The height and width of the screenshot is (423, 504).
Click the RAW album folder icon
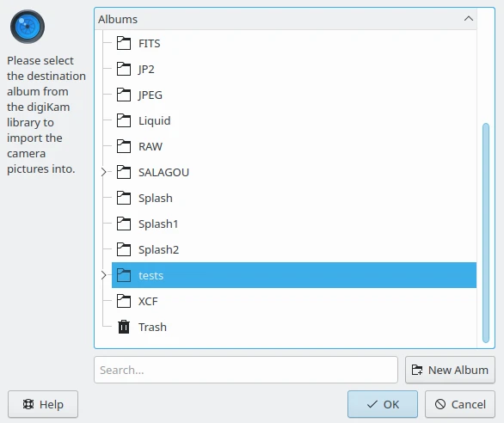click(x=124, y=146)
